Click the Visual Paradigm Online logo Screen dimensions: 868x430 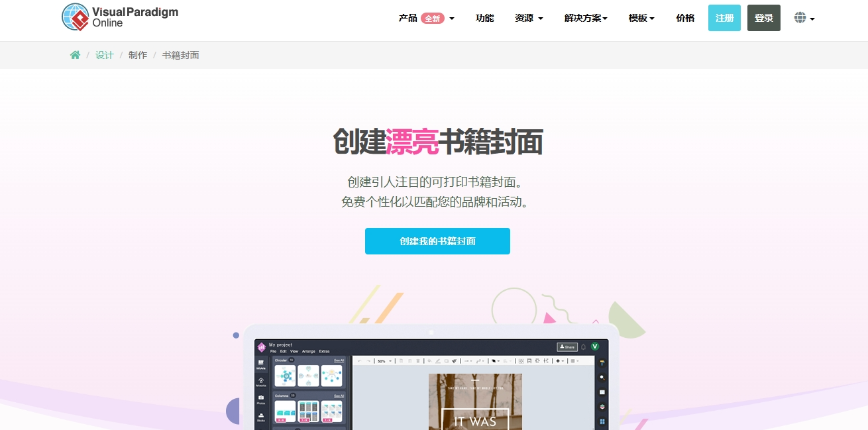click(120, 17)
